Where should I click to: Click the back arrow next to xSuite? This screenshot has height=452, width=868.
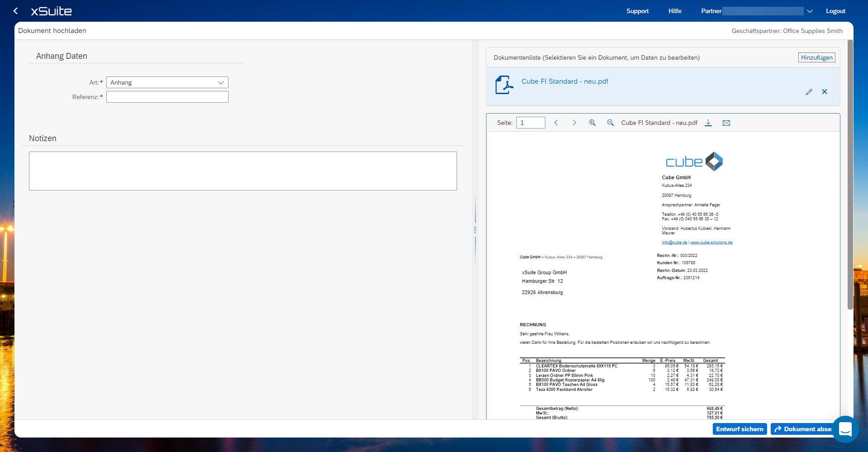coord(16,11)
